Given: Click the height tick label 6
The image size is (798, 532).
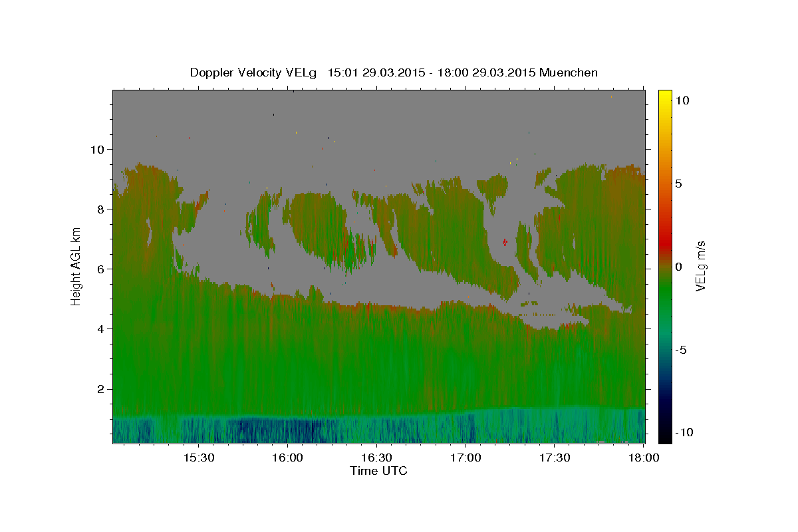Looking at the screenshot, I should pos(102,269).
